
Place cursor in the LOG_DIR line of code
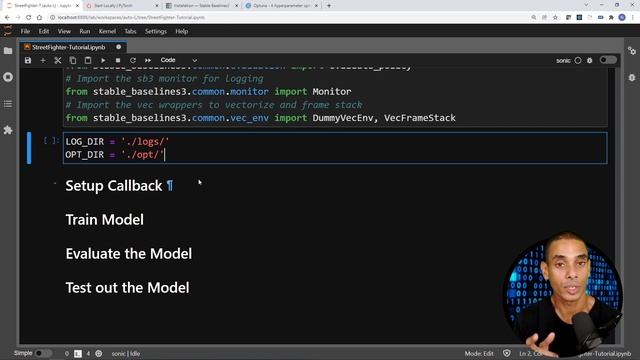pyautogui.click(x=117, y=142)
